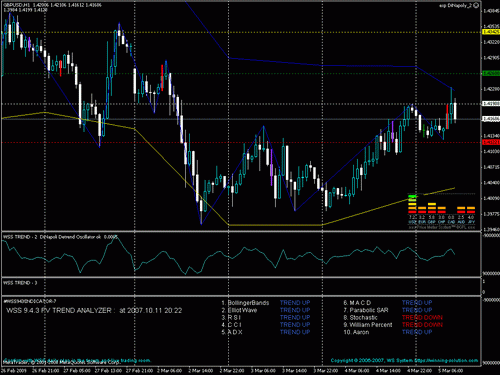Select the '9. William Percent' indicator row
The width and height of the screenshot is (500, 375).
[393, 325]
